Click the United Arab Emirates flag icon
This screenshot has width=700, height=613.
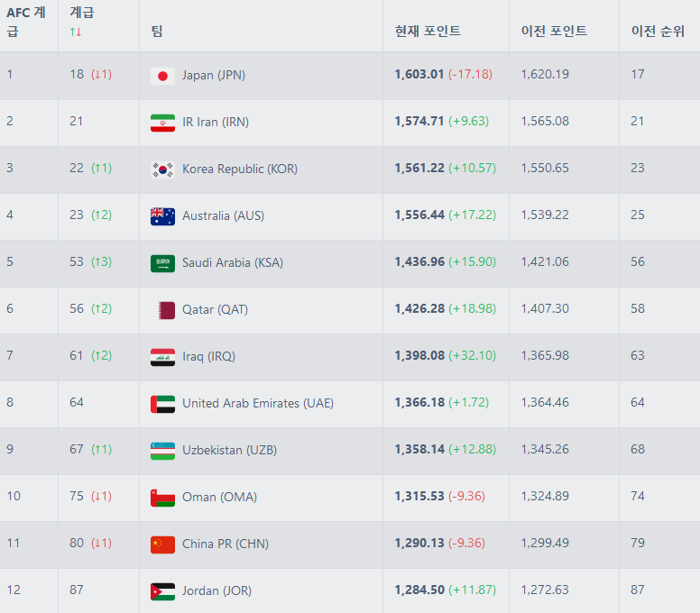[162, 404]
